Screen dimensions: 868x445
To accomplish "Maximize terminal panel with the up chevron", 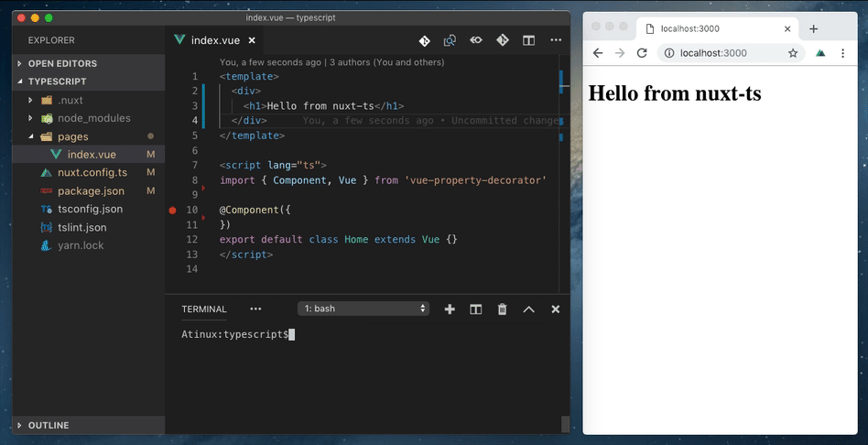I will pos(528,309).
